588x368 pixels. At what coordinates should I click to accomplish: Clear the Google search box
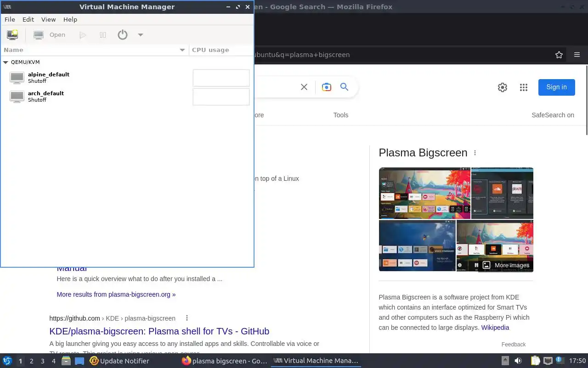[x=304, y=87]
